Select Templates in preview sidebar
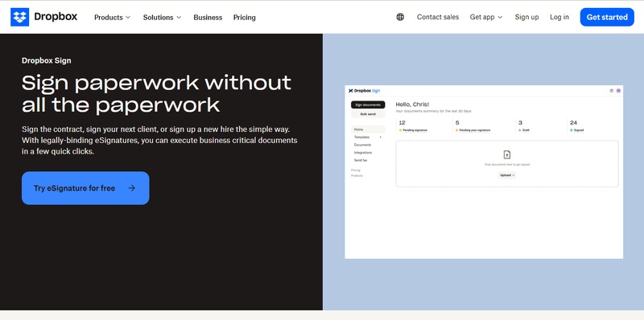The width and height of the screenshot is (644, 320). (x=361, y=137)
